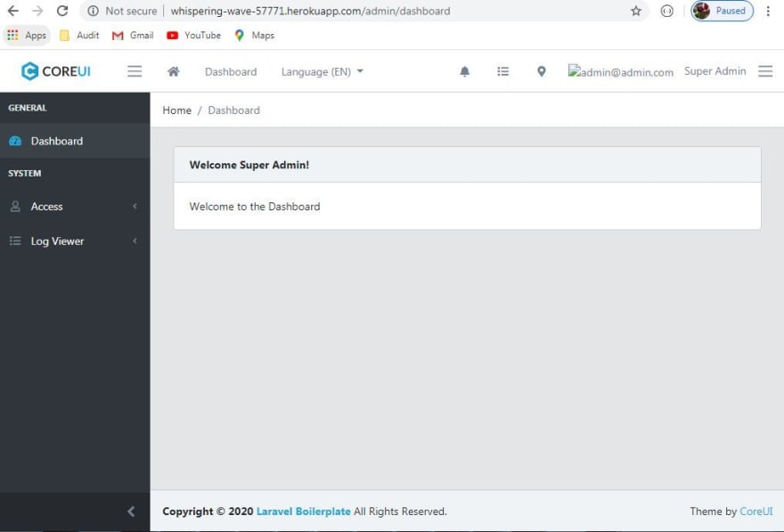This screenshot has height=532, width=784.
Task: Open Apps shortcut in bookmarks bar
Action: [x=27, y=36]
